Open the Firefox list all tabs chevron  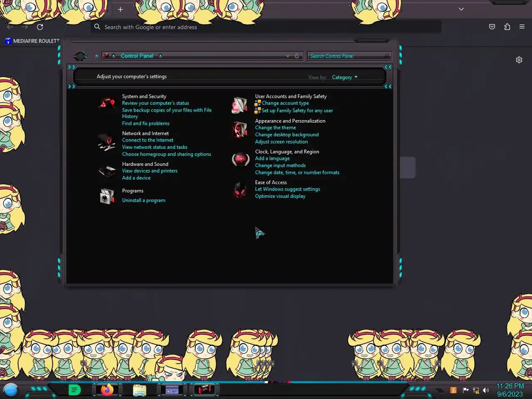461,9
